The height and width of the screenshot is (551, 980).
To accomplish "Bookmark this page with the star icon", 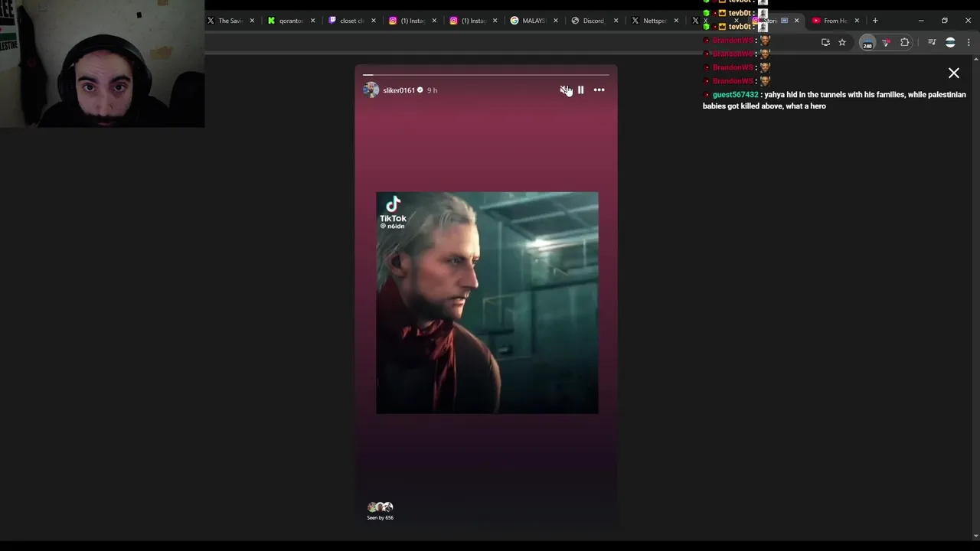I will [842, 42].
